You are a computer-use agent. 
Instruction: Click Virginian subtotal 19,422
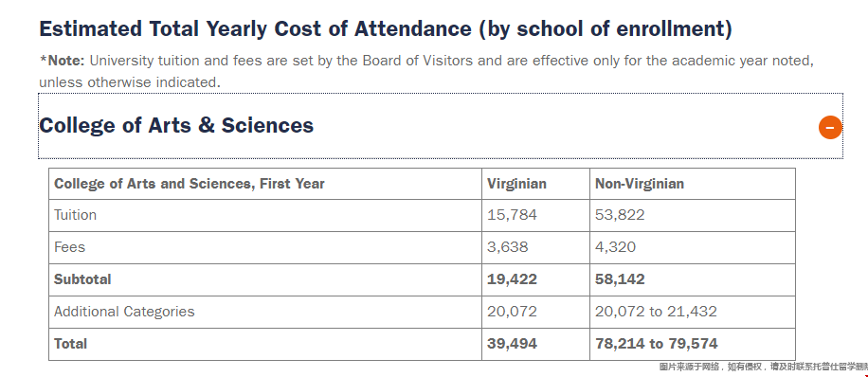pos(512,279)
